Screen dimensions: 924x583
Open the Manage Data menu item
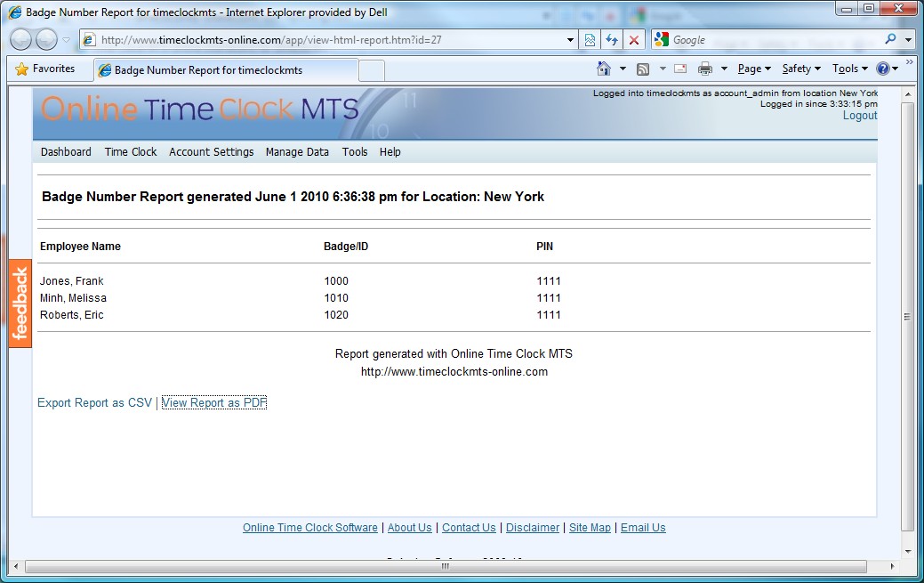[x=297, y=152]
